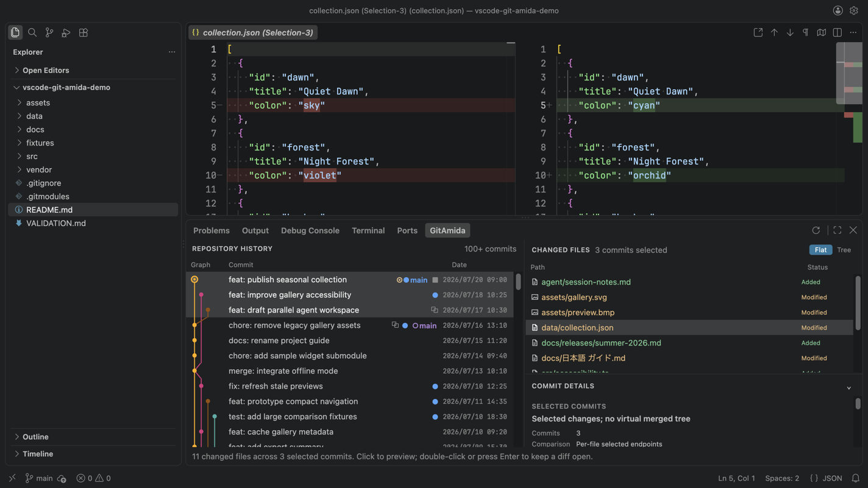Viewport: 868px width, 488px height.
Task: Open the Extensions view icon
Action: click(84, 32)
